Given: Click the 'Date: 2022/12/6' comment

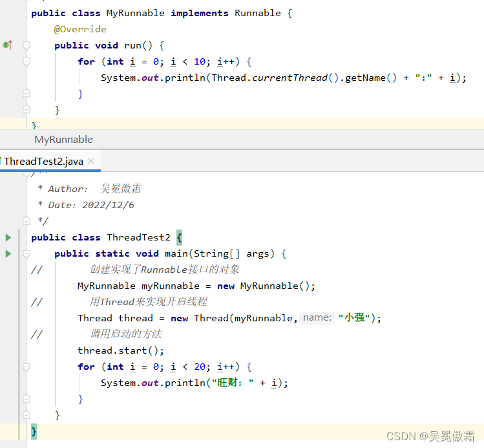Looking at the screenshot, I should click(91, 205).
